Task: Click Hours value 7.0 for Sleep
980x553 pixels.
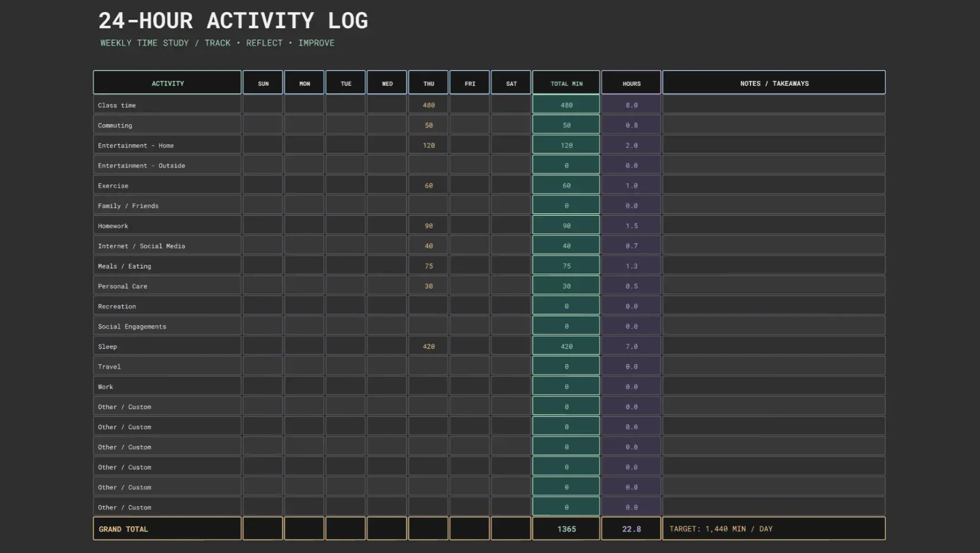Action: [x=631, y=346]
